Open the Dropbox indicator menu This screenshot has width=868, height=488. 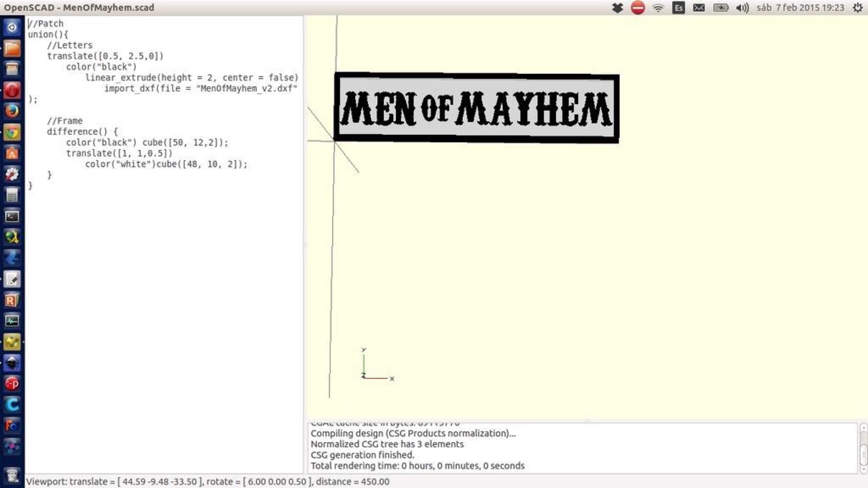[x=617, y=7]
